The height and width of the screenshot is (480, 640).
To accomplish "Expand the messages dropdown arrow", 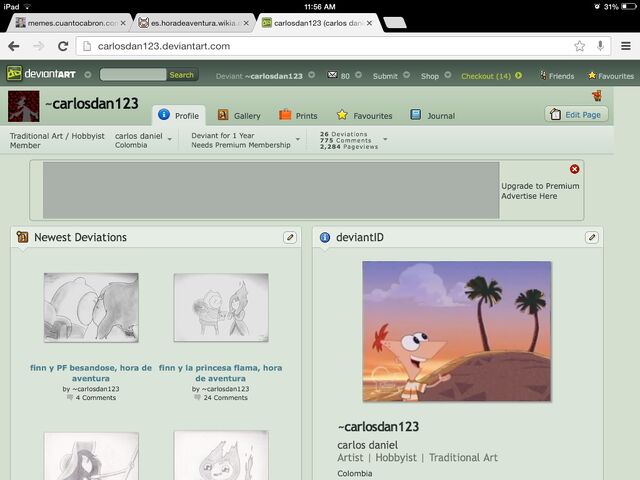I will pyautogui.click(x=358, y=75).
